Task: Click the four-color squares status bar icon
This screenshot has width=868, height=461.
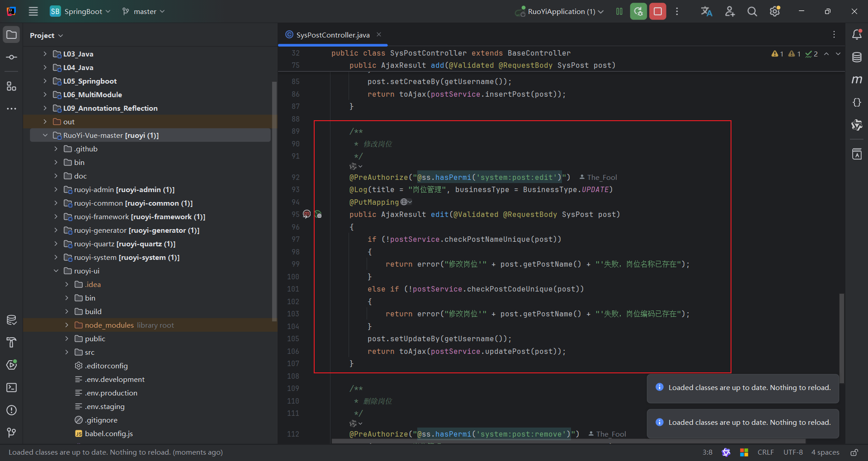Action: 744,452
